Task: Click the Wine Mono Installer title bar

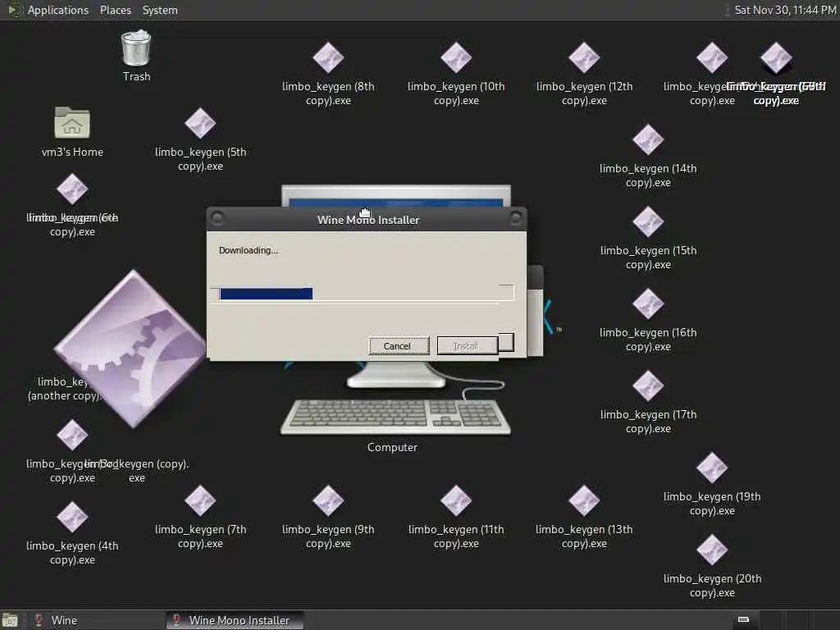Action: point(368,220)
